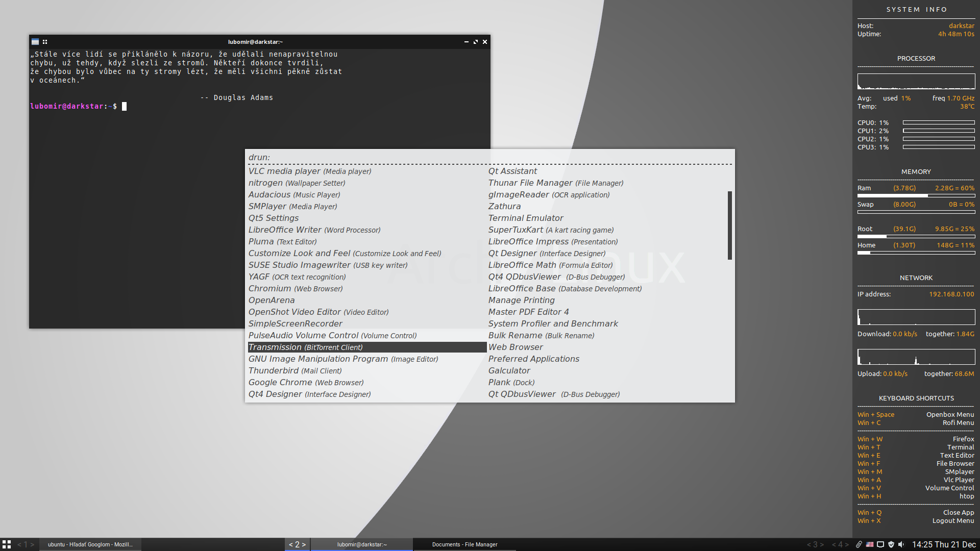
Task: Open terminal window menu icon in titlebar
Action: point(35,42)
